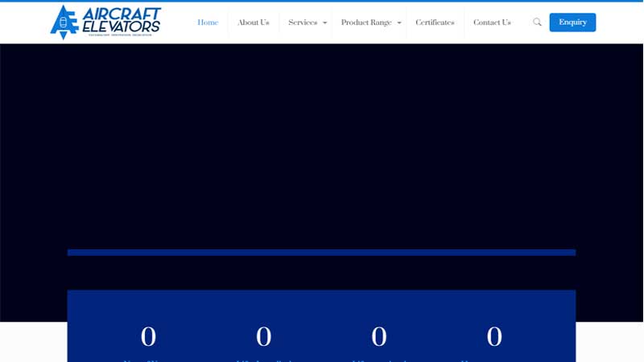Expand the Product Range dropdown arrow
Image resolution: width=644 pixels, height=362 pixels.
(x=399, y=23)
